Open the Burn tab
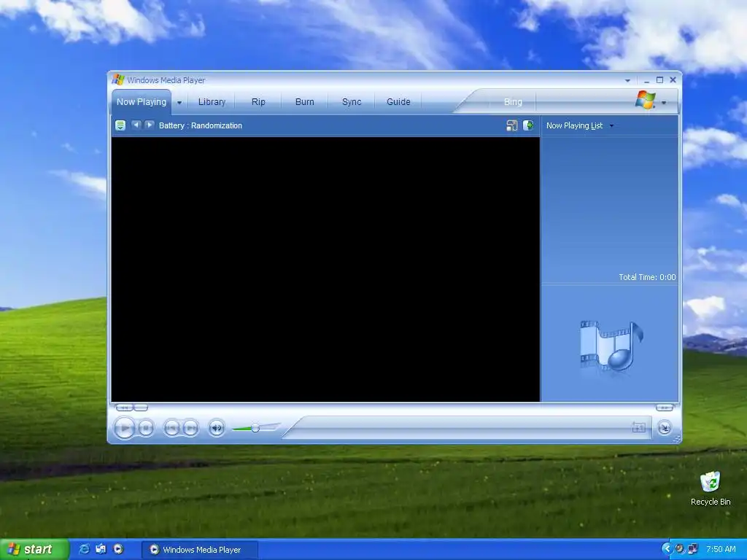Screen dimensions: 747x560 304,102
